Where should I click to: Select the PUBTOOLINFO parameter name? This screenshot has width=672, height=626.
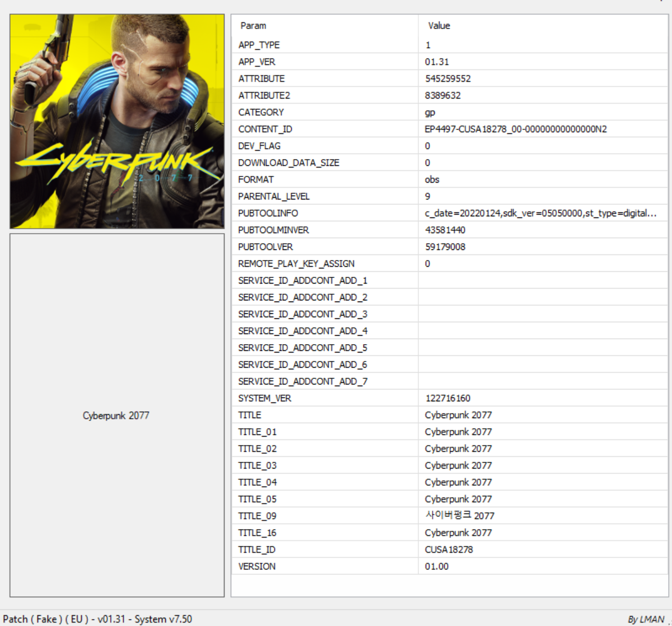(268, 213)
